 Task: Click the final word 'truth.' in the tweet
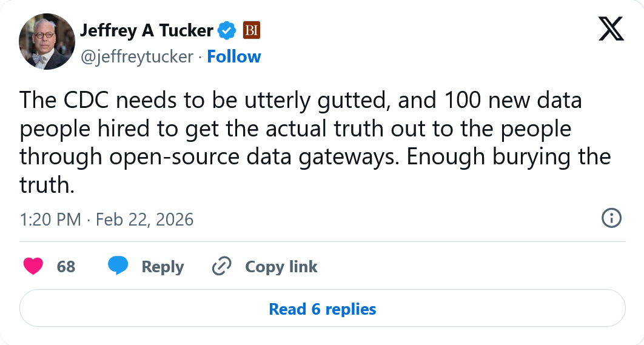(47, 185)
